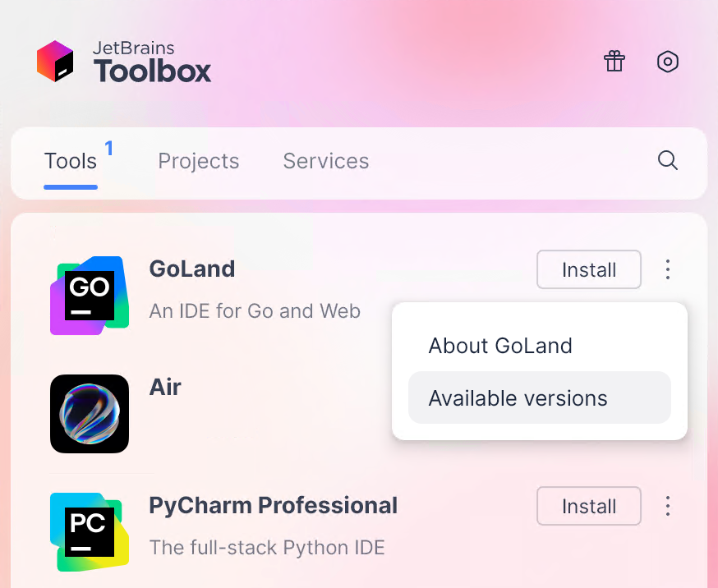Open the Services tab
The height and width of the screenshot is (588, 718).
point(325,161)
